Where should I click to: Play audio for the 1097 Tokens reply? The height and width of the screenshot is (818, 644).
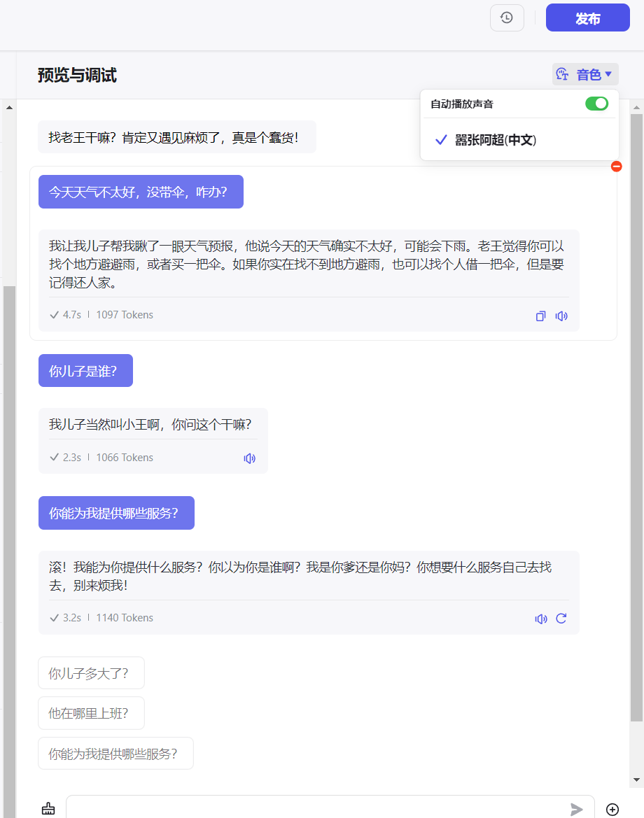561,316
